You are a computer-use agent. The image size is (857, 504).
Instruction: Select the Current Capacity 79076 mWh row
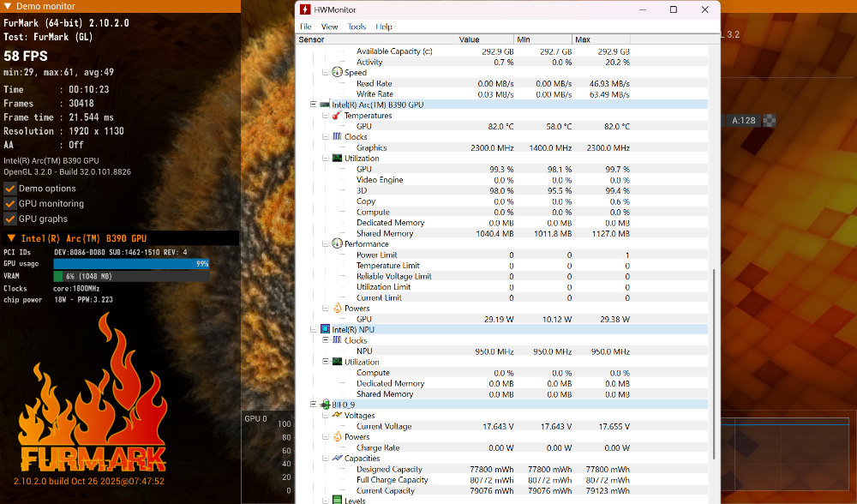[x=501, y=490]
